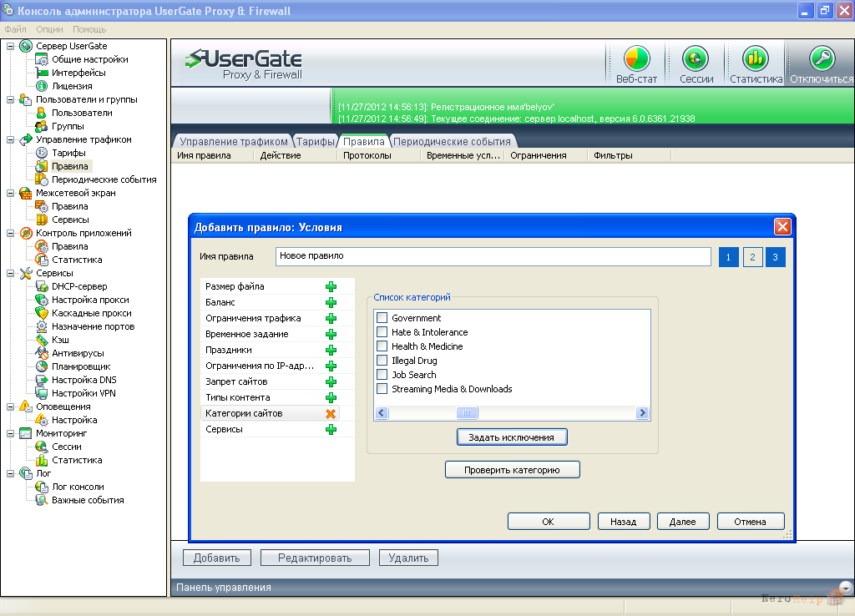
Task: Check the Job Search checkbox
Action: (382, 375)
